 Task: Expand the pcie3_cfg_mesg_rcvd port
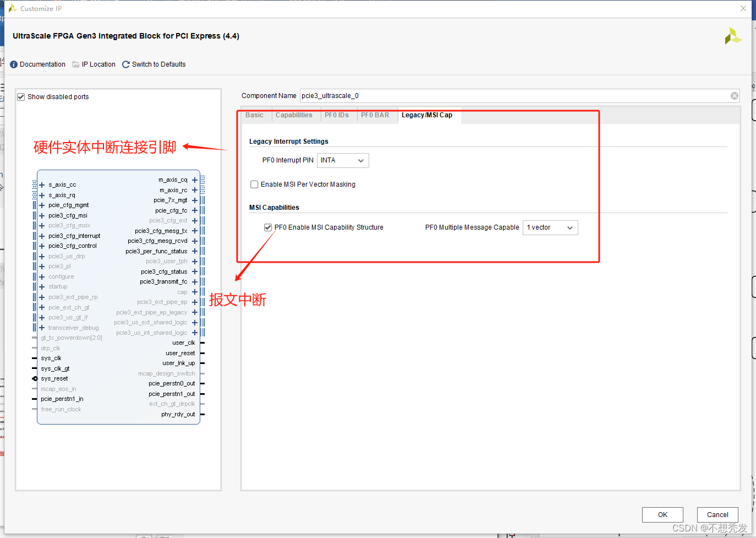tap(195, 241)
